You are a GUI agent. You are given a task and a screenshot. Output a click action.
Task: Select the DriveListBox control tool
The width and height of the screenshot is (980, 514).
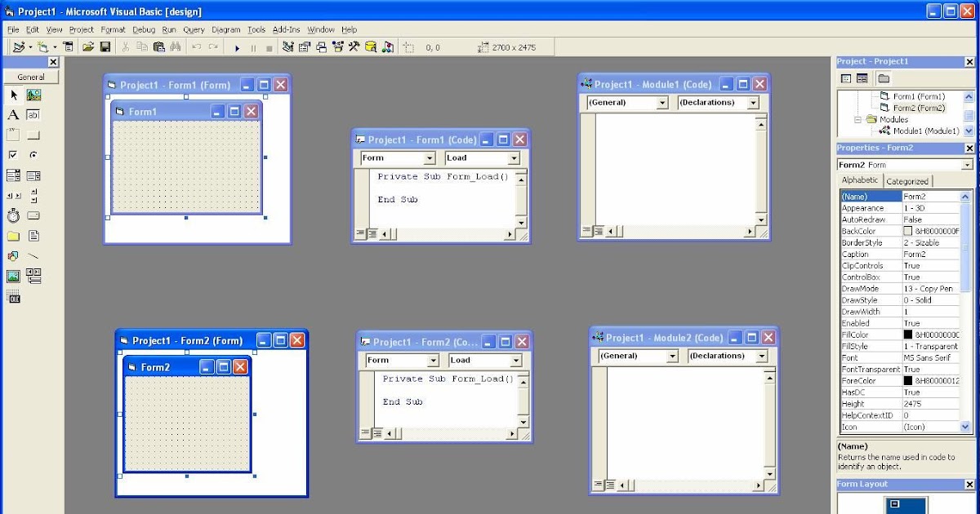33,215
